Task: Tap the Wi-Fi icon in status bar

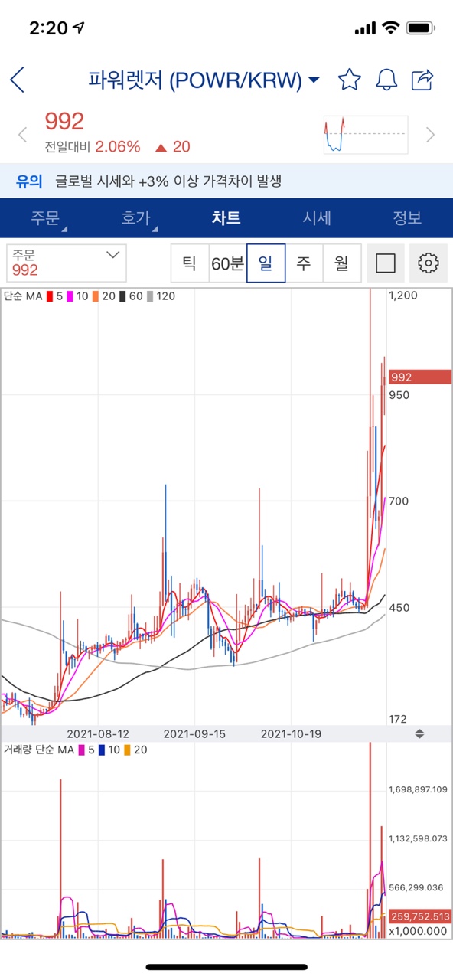Action: click(x=391, y=28)
